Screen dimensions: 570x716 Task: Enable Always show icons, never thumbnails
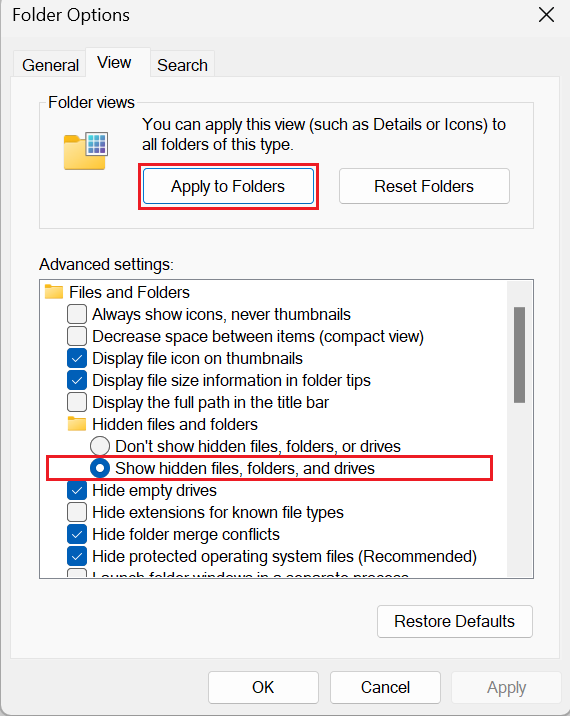click(77, 314)
